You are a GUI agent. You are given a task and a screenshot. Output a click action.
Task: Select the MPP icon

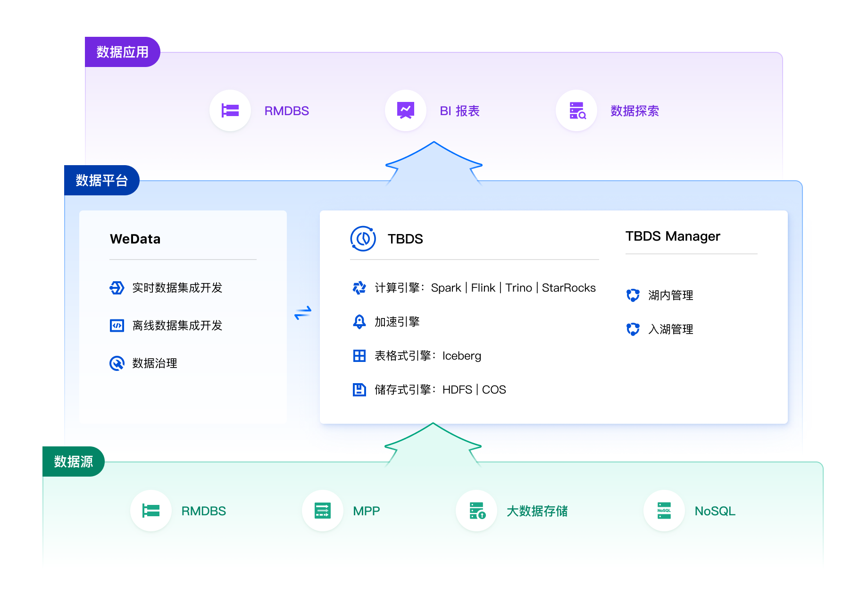[323, 511]
